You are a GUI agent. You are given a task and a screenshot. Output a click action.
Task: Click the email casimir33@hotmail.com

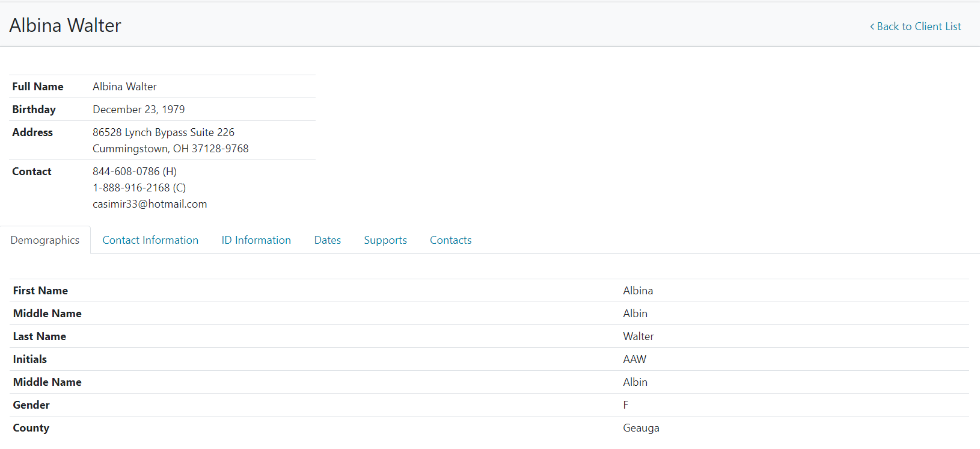[x=150, y=204]
